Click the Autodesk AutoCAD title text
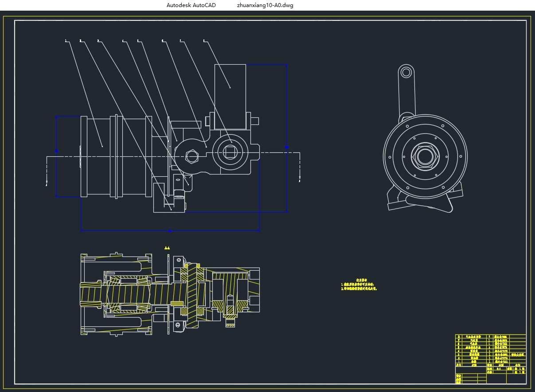 pos(191,5)
